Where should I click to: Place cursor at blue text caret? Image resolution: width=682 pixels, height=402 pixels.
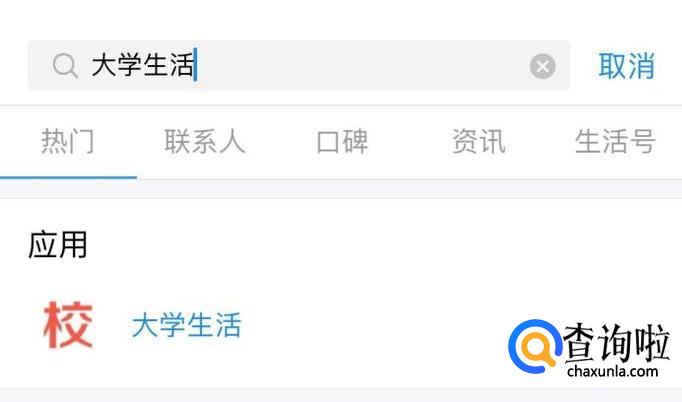tap(196, 64)
